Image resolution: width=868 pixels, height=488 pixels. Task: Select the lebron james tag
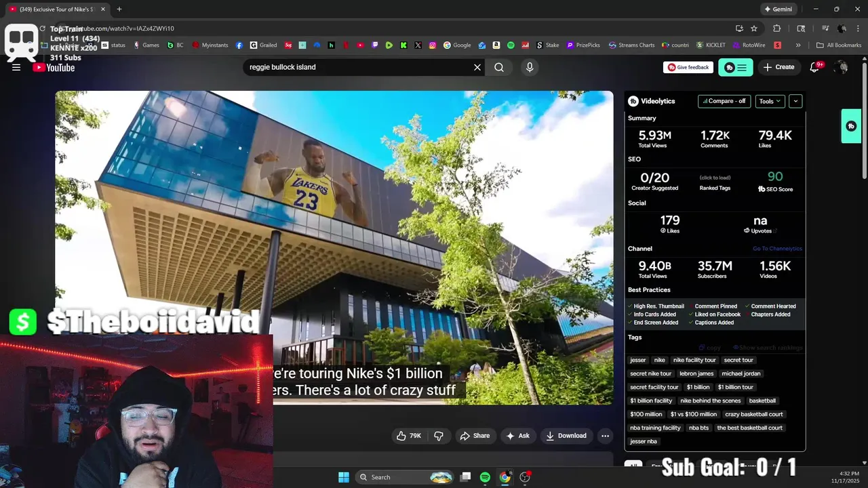click(x=696, y=373)
